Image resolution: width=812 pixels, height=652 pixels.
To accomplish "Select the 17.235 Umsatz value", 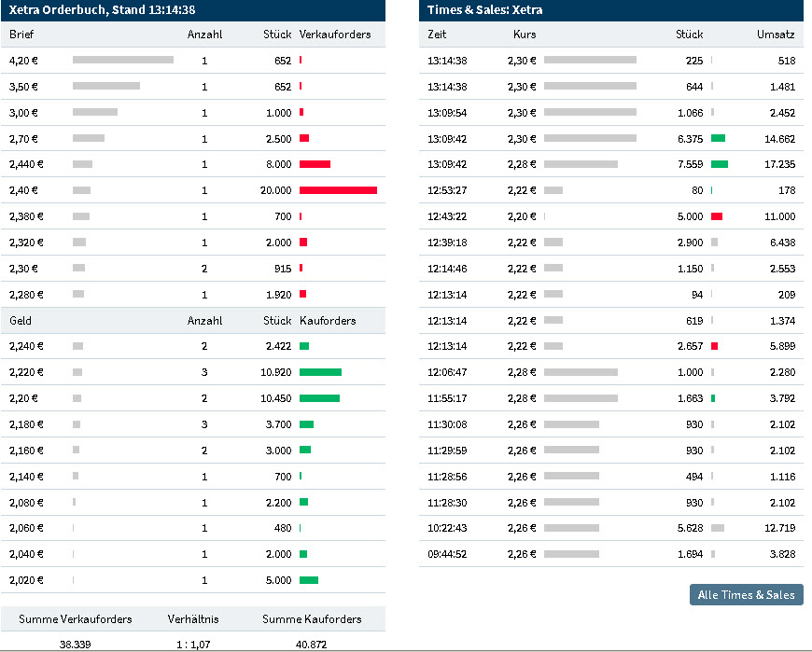I will click(779, 164).
